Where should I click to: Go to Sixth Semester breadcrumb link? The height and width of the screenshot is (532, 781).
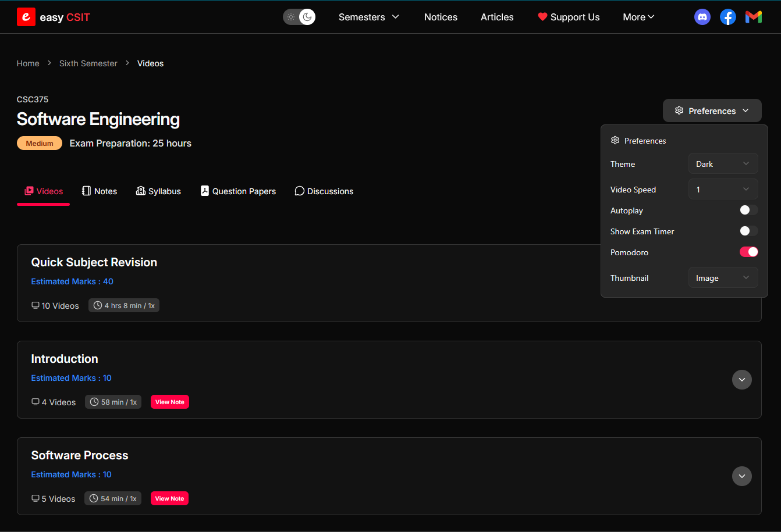point(88,63)
